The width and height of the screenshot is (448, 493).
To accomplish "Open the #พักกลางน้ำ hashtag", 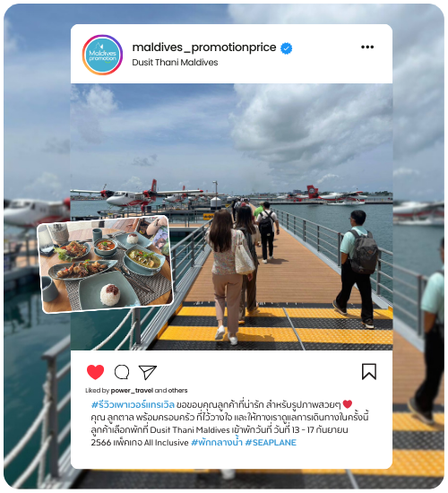I will 217,443.
